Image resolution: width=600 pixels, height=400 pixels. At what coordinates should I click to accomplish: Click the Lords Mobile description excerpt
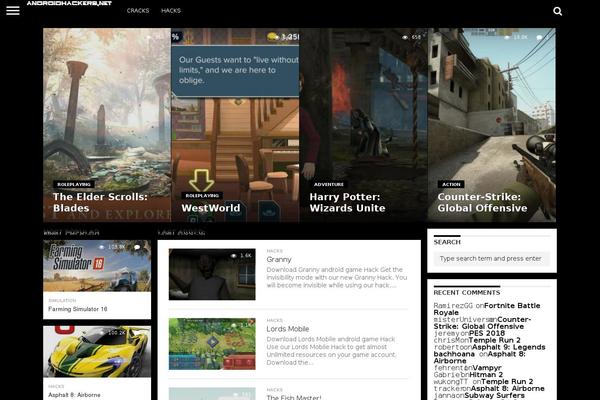[x=331, y=351]
